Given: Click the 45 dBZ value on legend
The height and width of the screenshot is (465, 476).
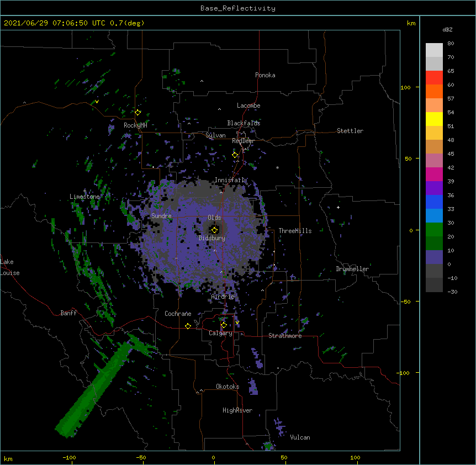Looking at the screenshot, I should click(x=451, y=154).
